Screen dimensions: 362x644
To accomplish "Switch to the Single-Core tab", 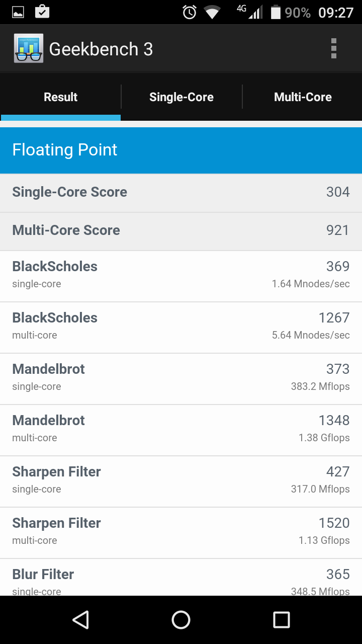I will pyautogui.click(x=182, y=97).
